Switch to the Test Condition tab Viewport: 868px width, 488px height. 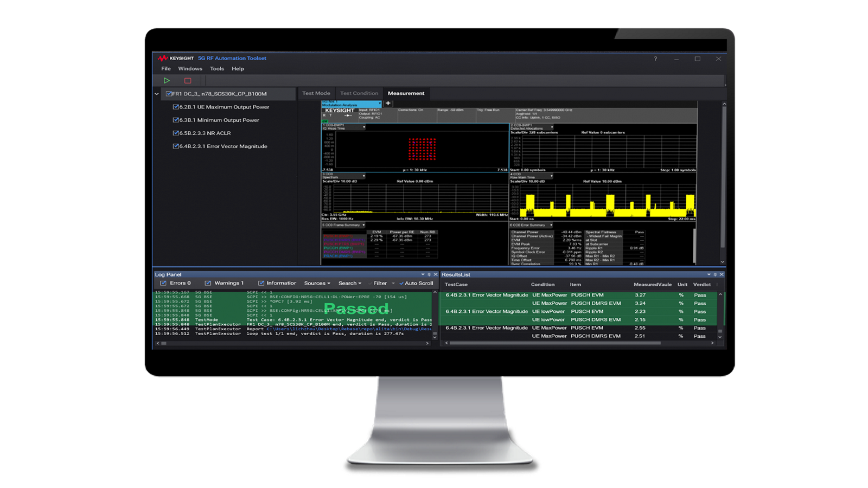359,93
